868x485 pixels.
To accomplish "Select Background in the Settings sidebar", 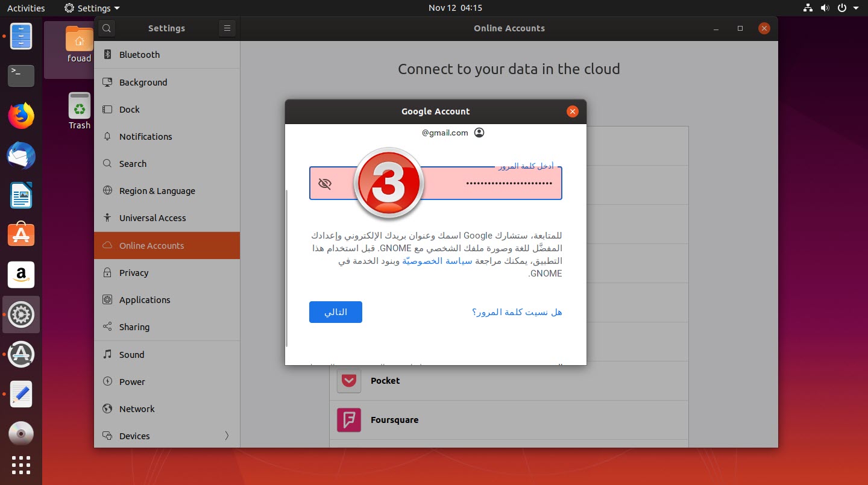I will (x=167, y=83).
